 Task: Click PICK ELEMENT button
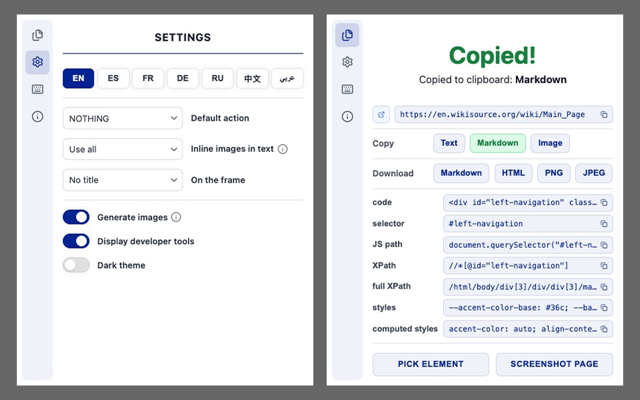click(431, 364)
